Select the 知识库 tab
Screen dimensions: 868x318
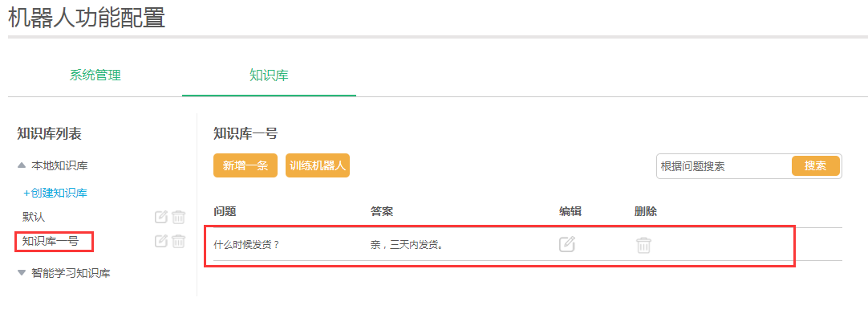[269, 76]
